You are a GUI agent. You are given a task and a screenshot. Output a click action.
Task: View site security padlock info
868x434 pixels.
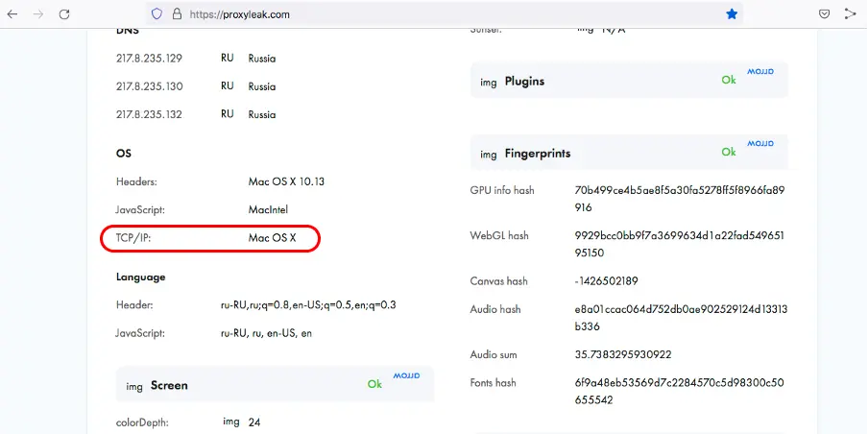point(177,14)
